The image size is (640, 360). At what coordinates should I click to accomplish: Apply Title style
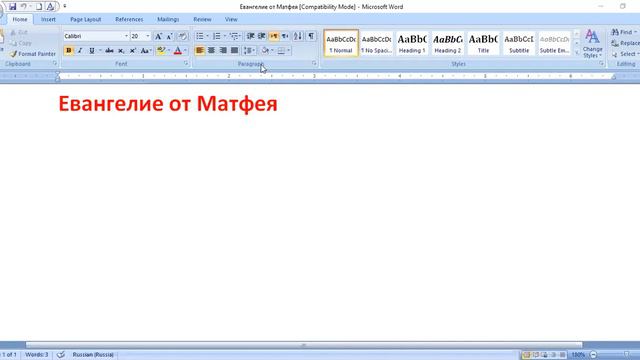click(x=483, y=43)
